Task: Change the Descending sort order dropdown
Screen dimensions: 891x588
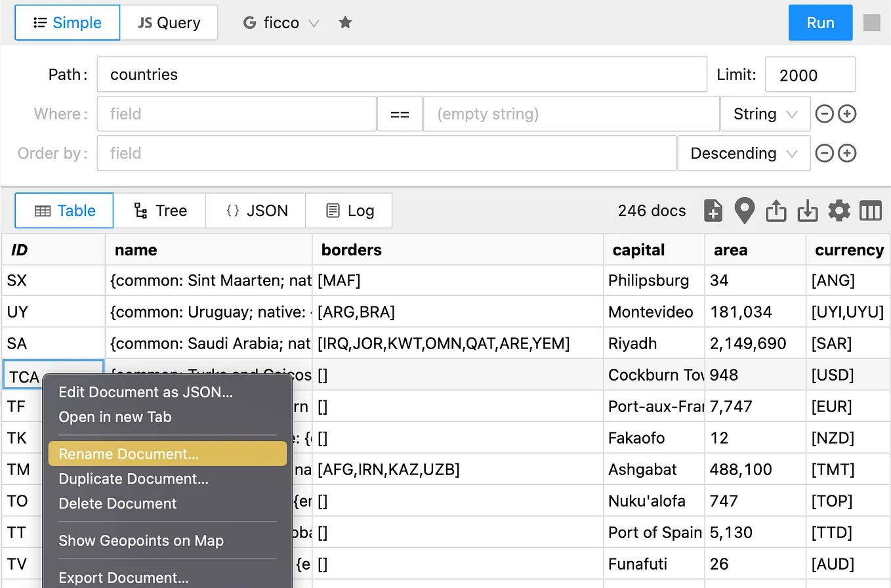Action: click(x=743, y=153)
